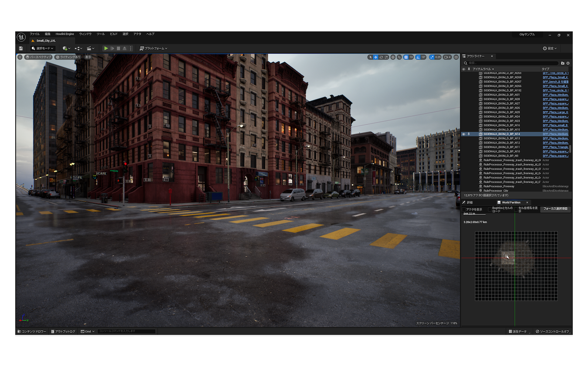Select RuleProcessor_Freeway in the Outliner
This screenshot has height=368, width=588.
(499, 186)
